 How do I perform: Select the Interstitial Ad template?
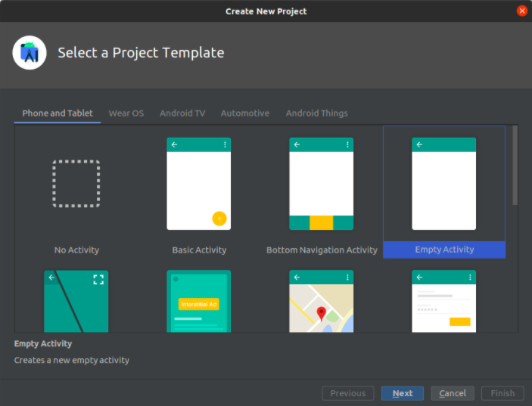199,301
